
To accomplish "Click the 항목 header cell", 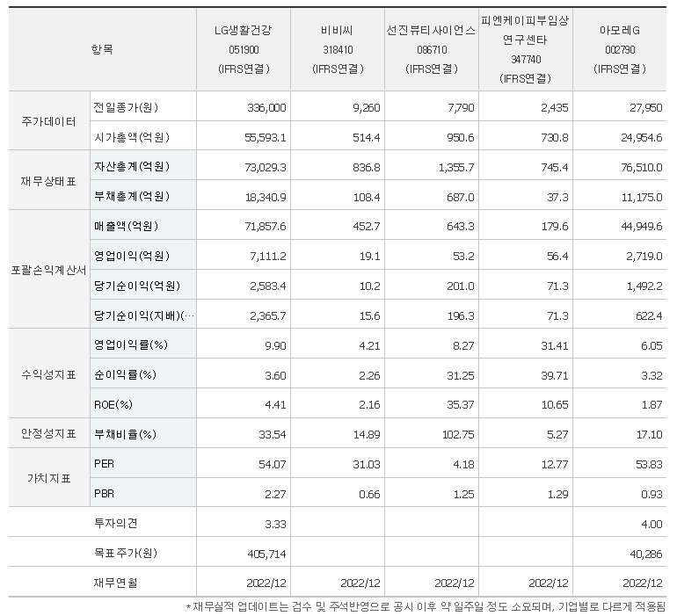I will (x=102, y=49).
